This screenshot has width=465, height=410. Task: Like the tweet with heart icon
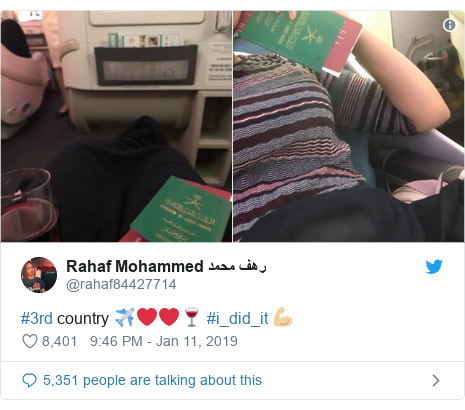[x=30, y=341]
